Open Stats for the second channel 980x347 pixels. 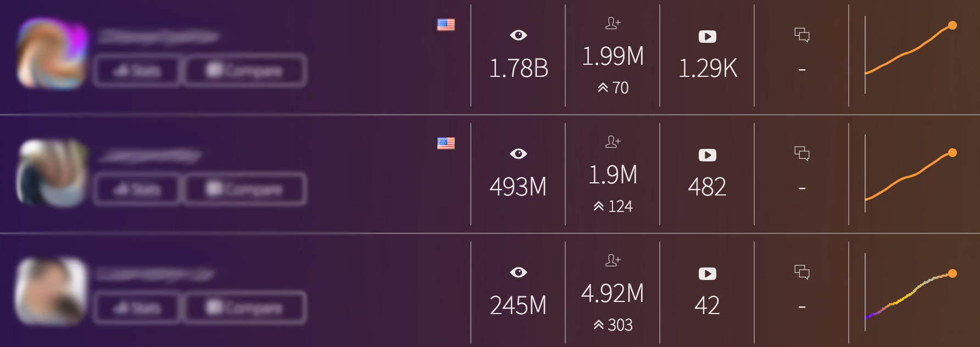point(137,189)
